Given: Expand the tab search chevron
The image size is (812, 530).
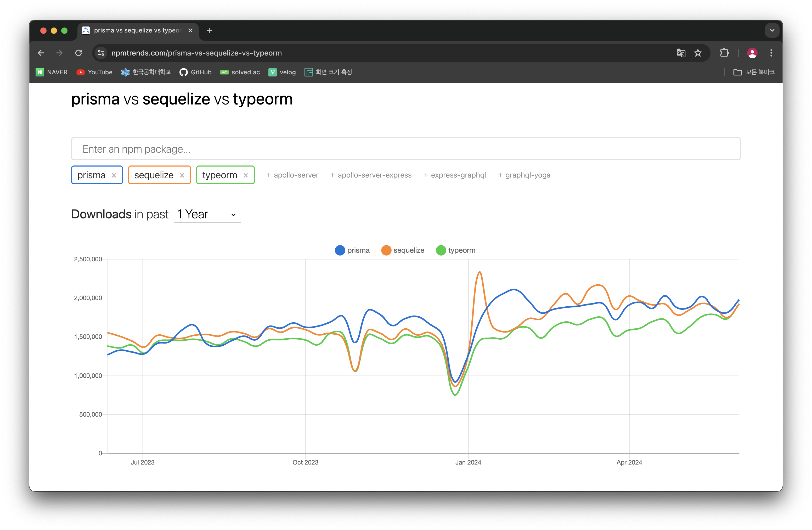Looking at the screenshot, I should [x=772, y=30].
